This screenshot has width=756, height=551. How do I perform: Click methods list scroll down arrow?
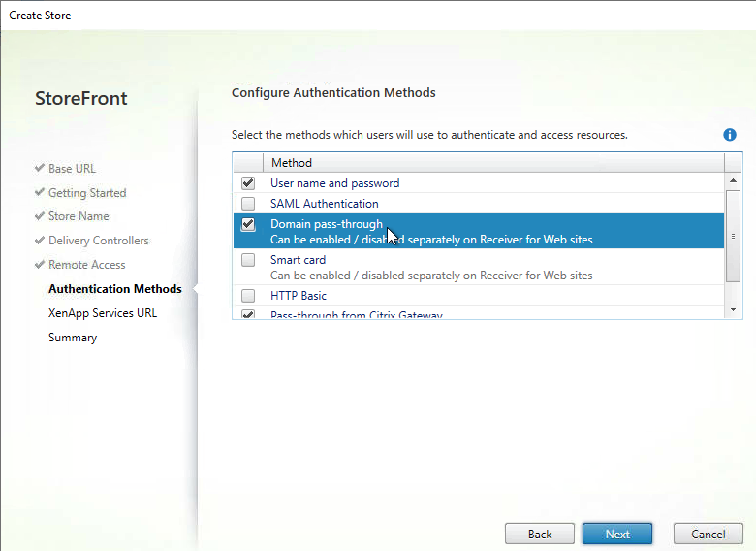pos(733,309)
